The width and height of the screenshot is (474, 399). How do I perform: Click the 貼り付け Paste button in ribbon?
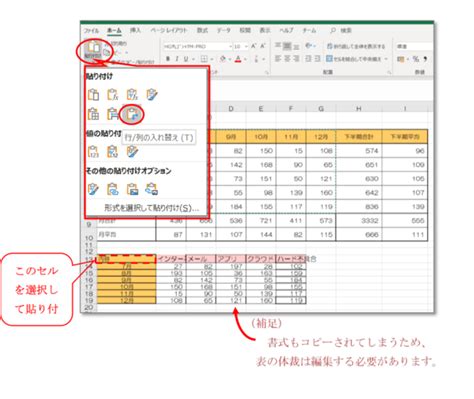[93, 49]
